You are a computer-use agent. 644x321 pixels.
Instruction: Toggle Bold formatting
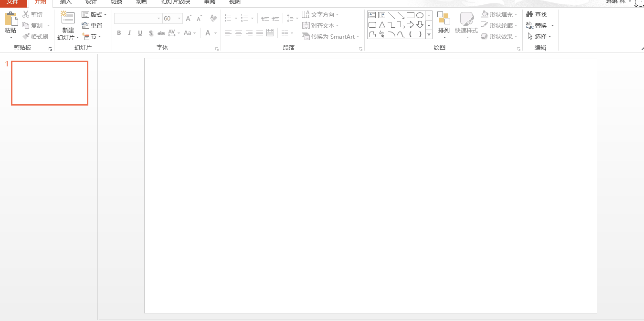pyautogui.click(x=119, y=33)
